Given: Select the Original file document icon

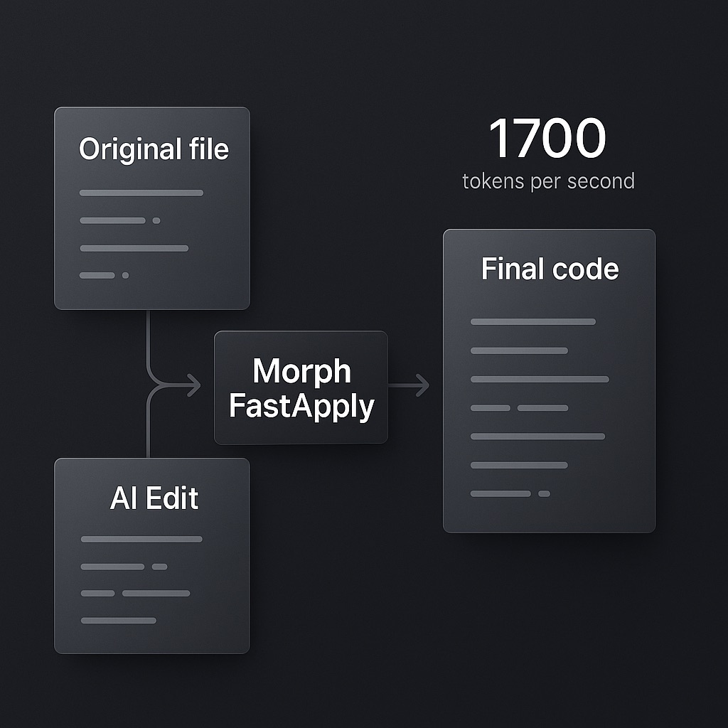Looking at the screenshot, I should 151,206.
